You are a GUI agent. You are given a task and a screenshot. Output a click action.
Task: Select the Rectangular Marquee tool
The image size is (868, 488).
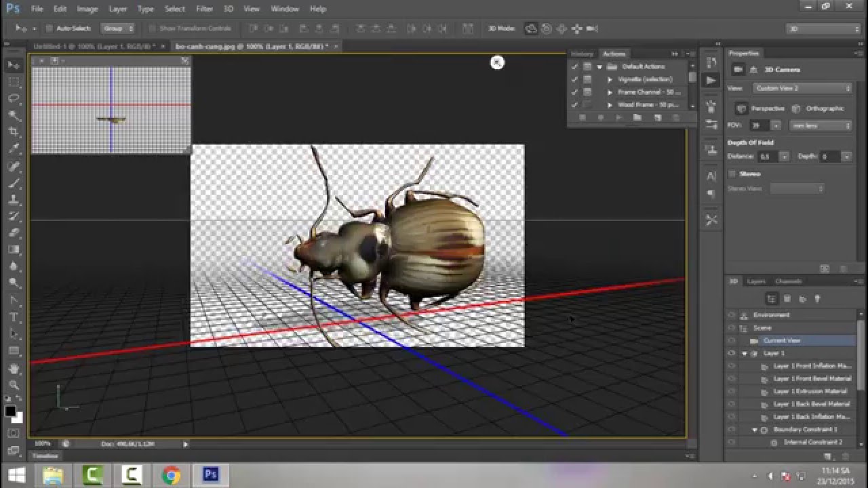(14, 82)
